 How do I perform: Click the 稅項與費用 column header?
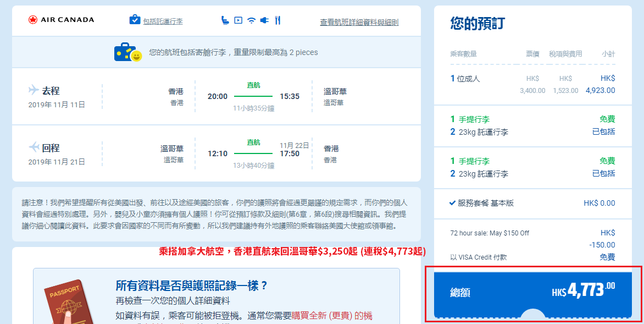tap(565, 54)
